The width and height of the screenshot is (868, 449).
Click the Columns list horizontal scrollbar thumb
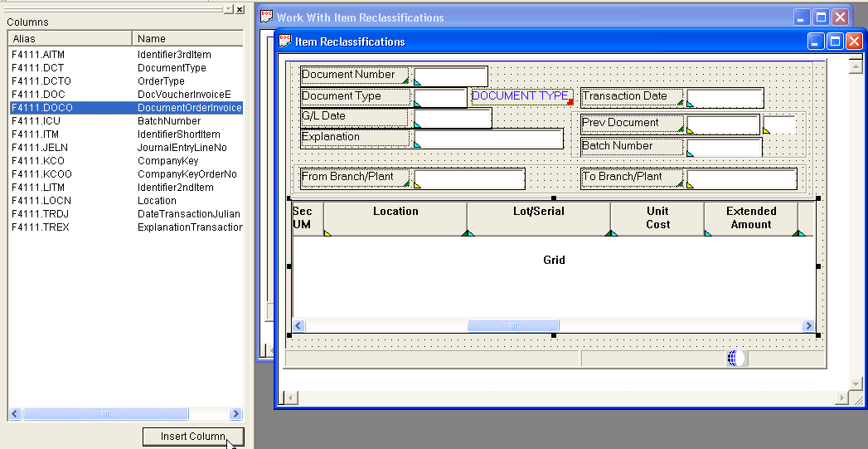click(105, 413)
